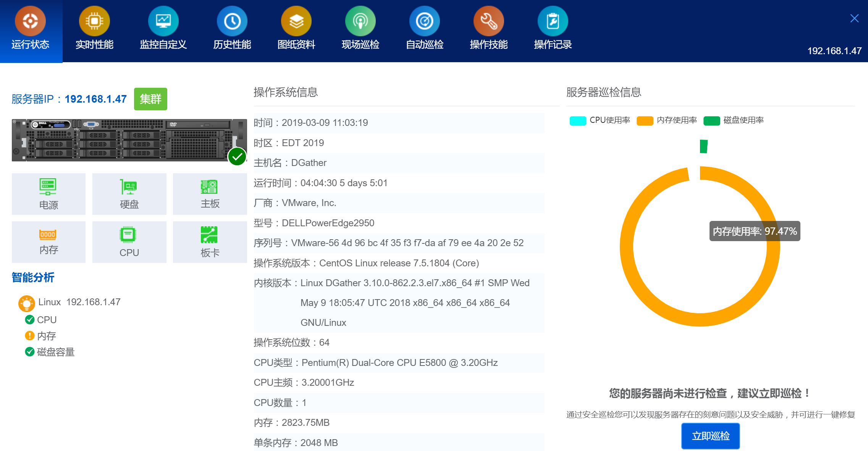This screenshot has height=451, width=868.
Task: Select 内存 warning item in analysis
Action: (x=46, y=336)
